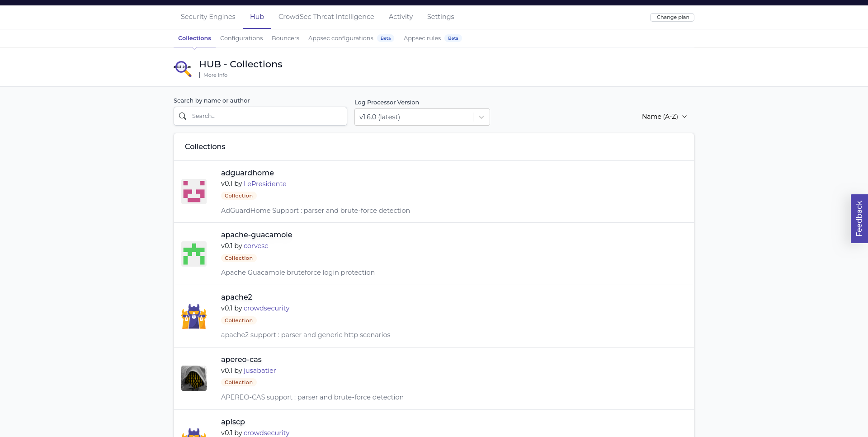Click the More info link

pyautogui.click(x=215, y=75)
